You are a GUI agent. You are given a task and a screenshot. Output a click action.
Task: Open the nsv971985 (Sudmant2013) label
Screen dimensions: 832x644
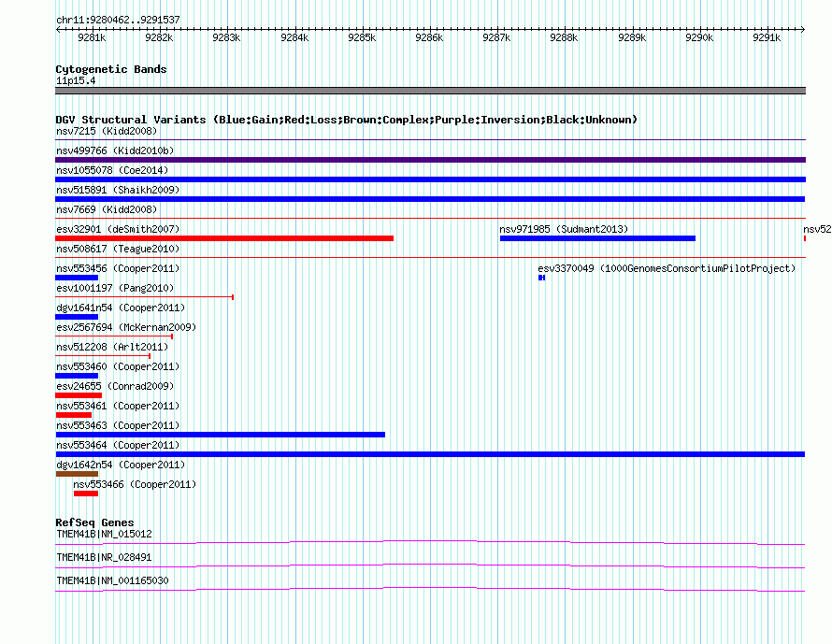pos(564,229)
